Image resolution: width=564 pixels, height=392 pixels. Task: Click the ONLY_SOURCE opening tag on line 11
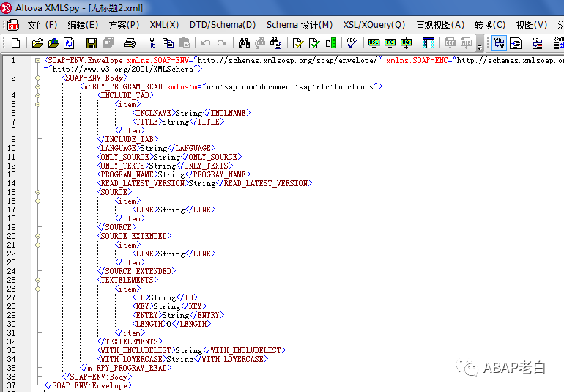(125, 157)
